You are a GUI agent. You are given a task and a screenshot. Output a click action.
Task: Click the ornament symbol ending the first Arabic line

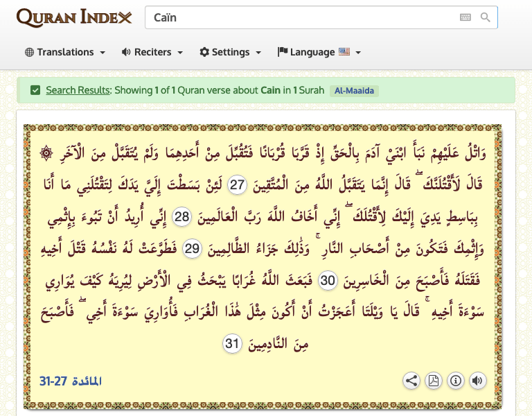pos(46,153)
